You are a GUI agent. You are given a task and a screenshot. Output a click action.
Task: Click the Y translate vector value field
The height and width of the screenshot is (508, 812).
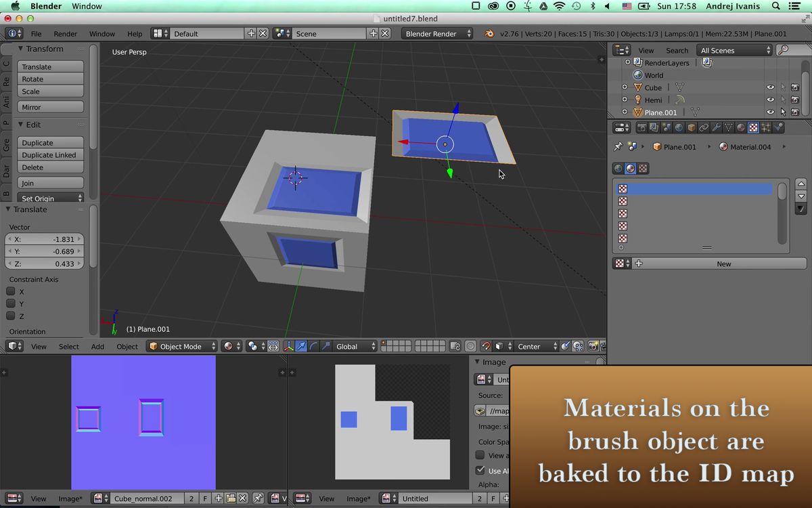tap(45, 251)
